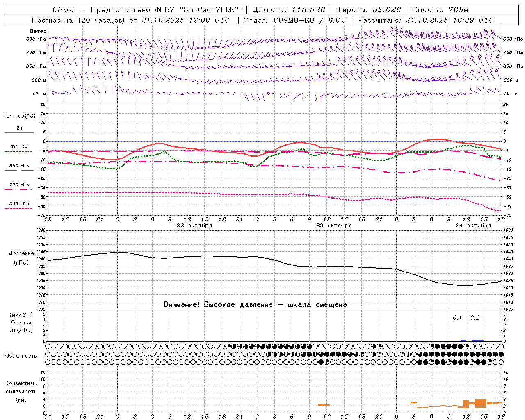This screenshot has height=420, width=525.
Task: Click the orange convective bar on 23 октября
Action: (x=324, y=405)
